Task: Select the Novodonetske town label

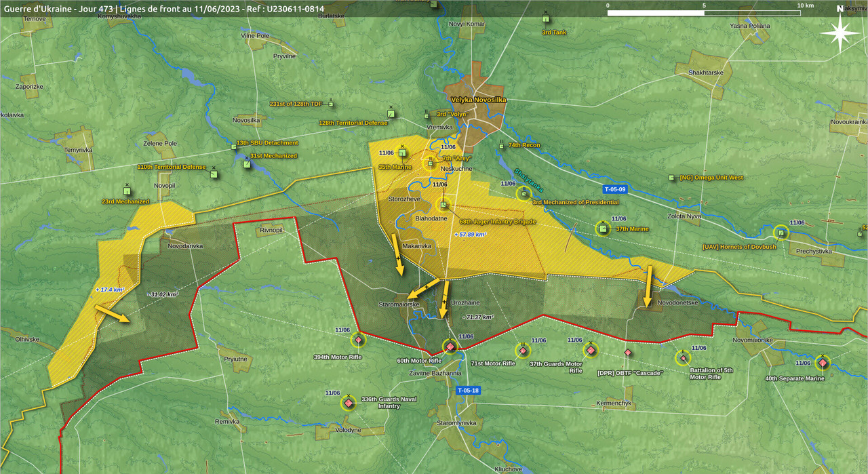Action: [677, 302]
